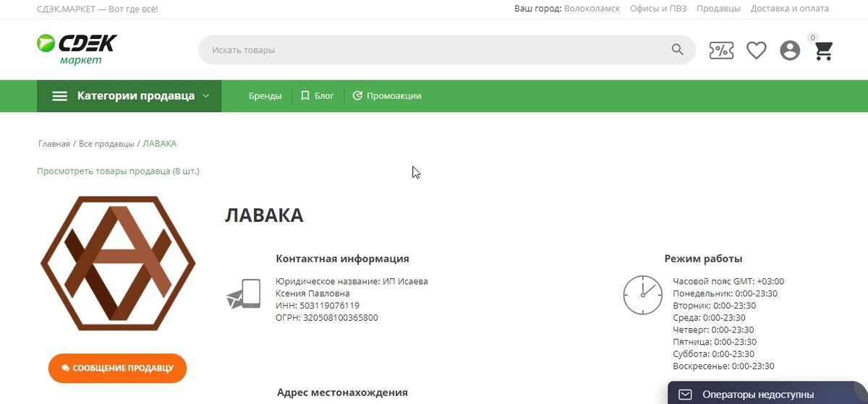Click Адрес местонахождения heading
Image resolution: width=868 pixels, height=404 pixels.
point(342,392)
